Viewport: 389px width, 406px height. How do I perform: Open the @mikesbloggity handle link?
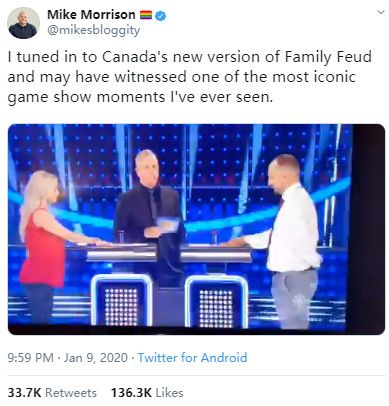[94, 30]
